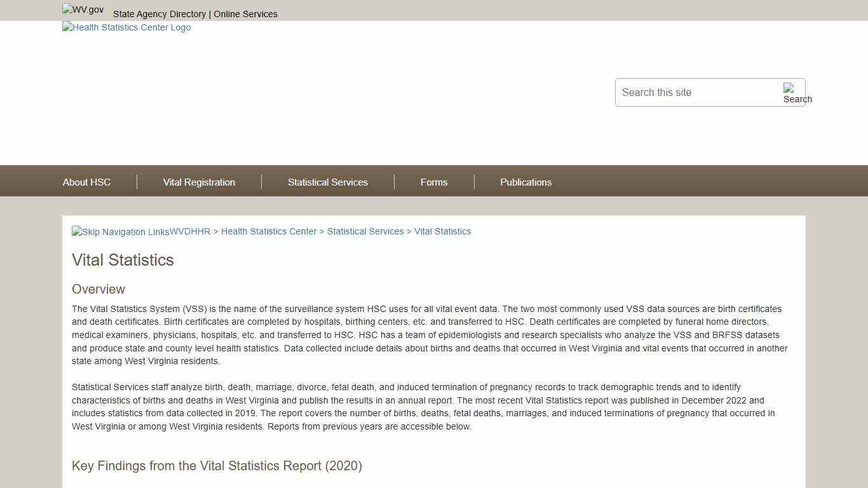Click the Statistical Services breadcrumb link
The height and width of the screenshot is (488, 868).
click(x=365, y=231)
